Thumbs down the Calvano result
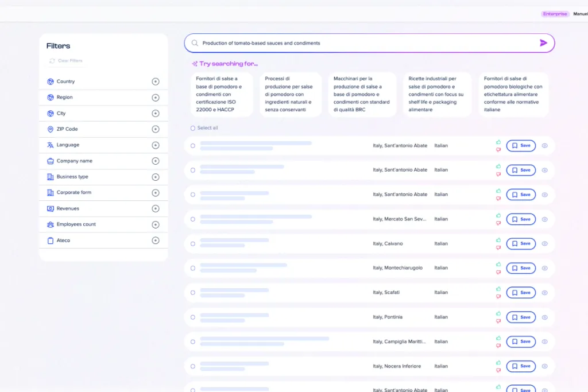The image size is (588, 392). click(x=498, y=248)
